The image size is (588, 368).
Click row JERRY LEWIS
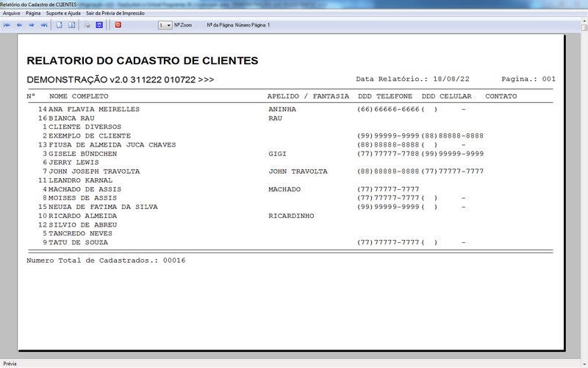[x=71, y=163]
